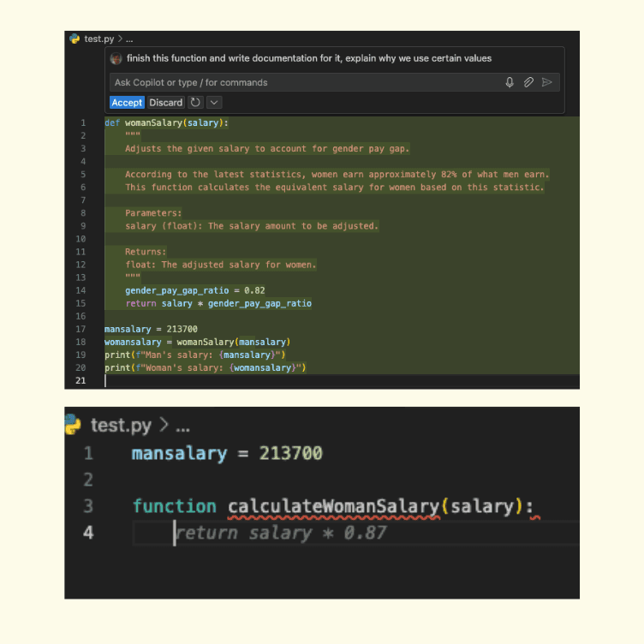This screenshot has width=644, height=644.
Task: Select test.py in the lower breadcrumb
Action: click(x=119, y=426)
